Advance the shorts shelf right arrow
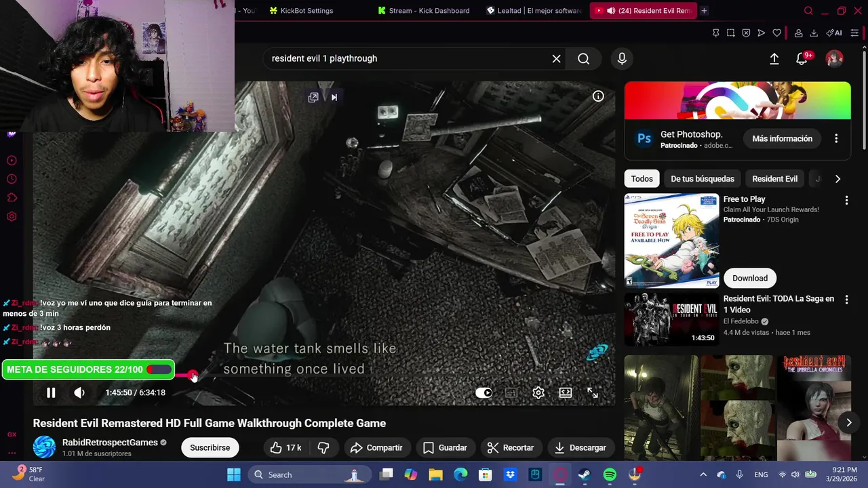 [848, 422]
